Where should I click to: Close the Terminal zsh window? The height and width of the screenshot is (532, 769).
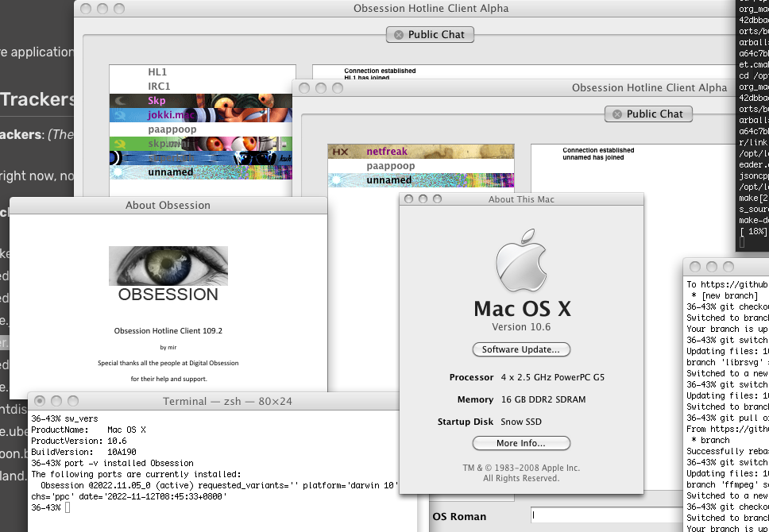tap(40, 401)
